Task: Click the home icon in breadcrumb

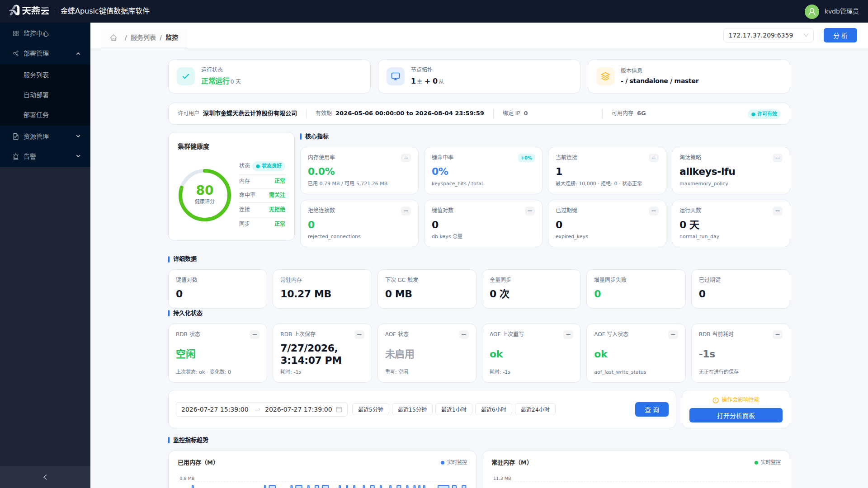Action: point(113,38)
